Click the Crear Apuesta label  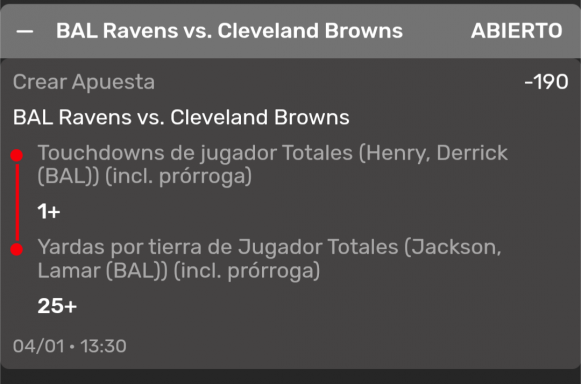point(84,82)
